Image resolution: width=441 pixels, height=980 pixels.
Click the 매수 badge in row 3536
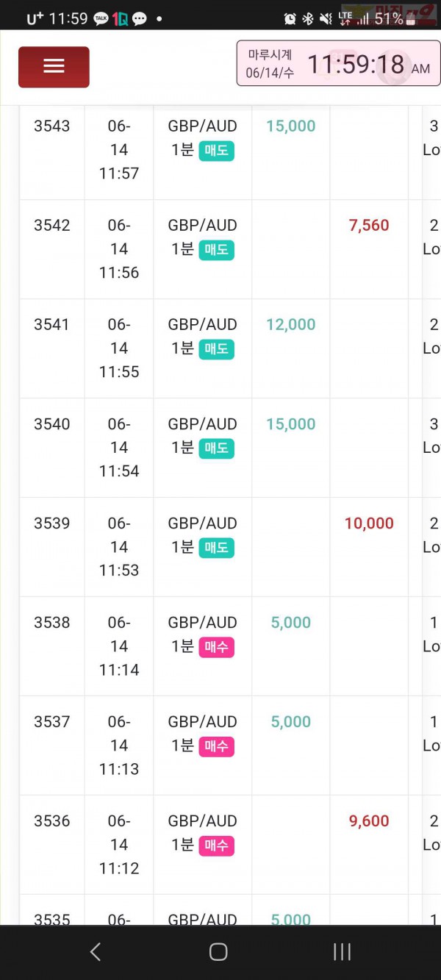[217, 845]
